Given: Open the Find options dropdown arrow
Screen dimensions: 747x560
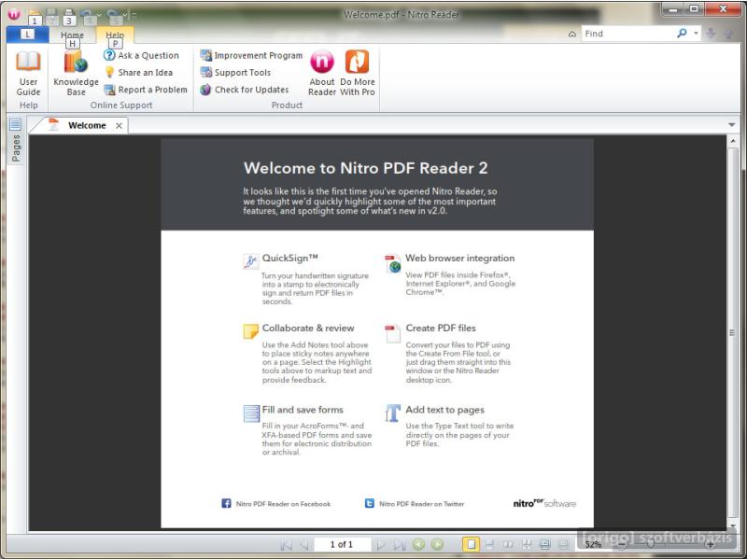Looking at the screenshot, I should coord(696,34).
